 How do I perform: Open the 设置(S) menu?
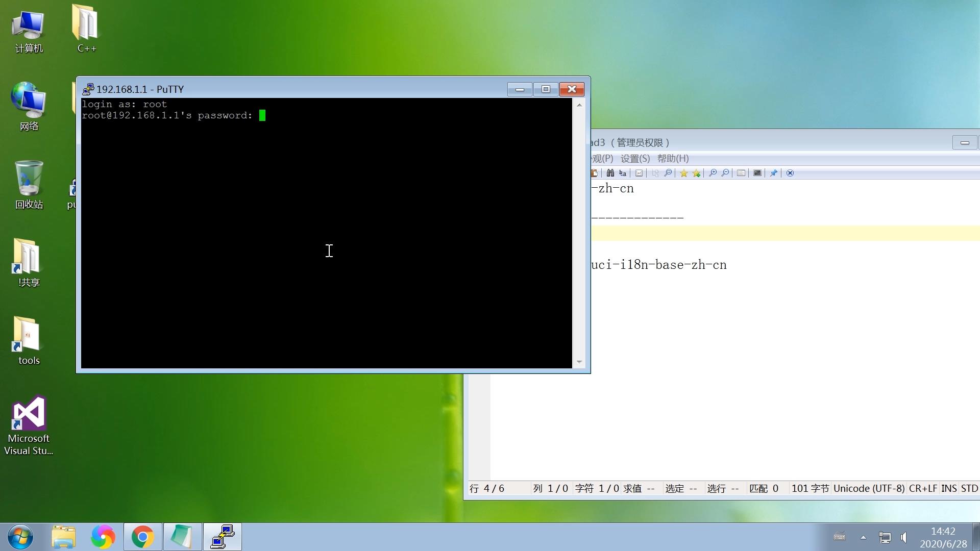click(635, 159)
